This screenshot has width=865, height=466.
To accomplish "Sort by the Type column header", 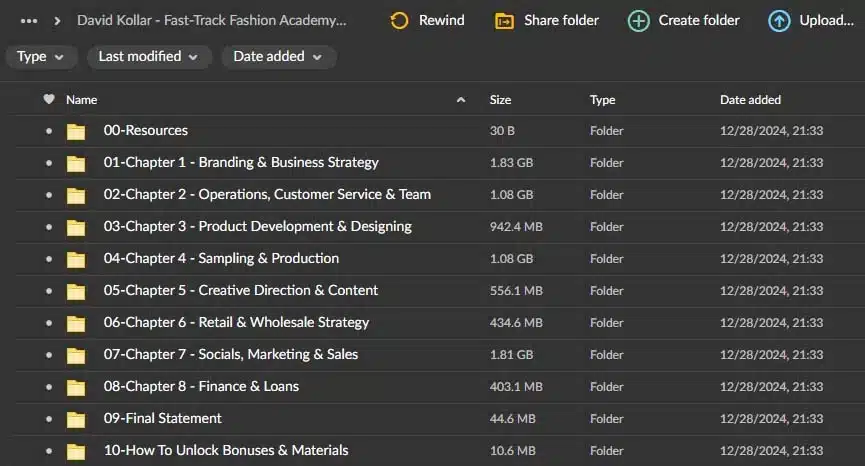I will (x=602, y=100).
